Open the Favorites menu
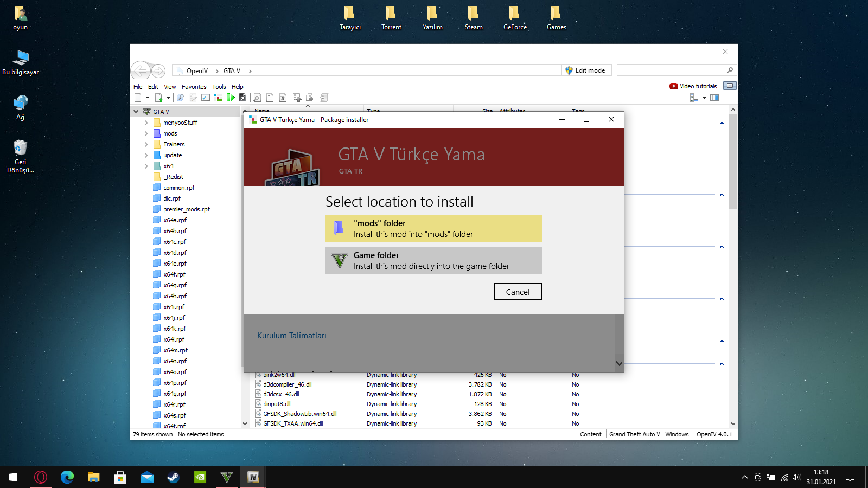Viewport: 868px width, 488px height. pyautogui.click(x=194, y=87)
